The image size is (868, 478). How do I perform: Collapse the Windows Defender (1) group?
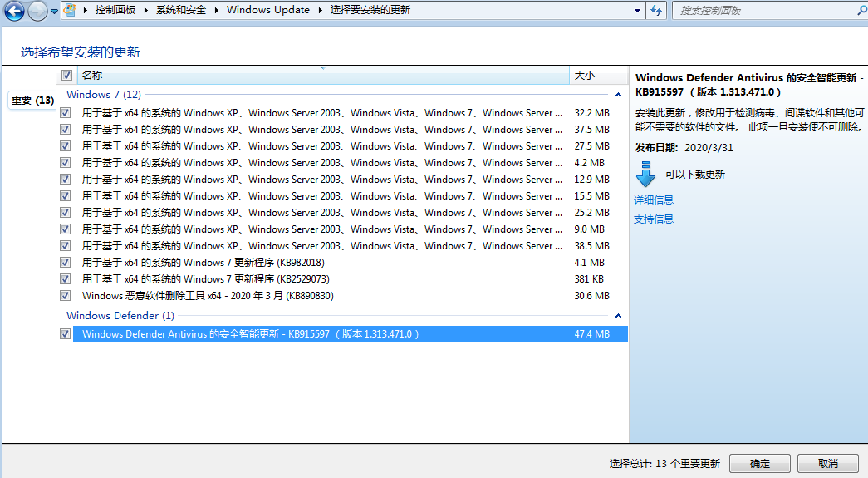pos(618,316)
